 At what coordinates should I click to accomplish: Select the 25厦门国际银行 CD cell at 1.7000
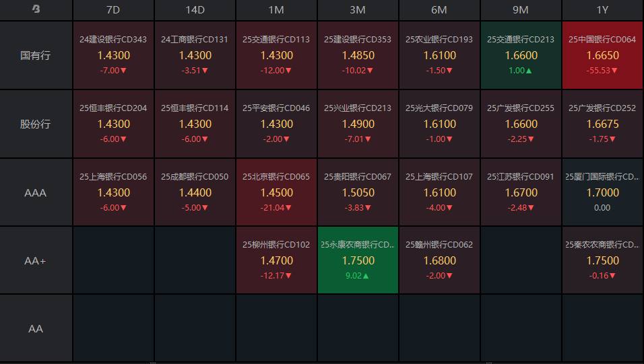coord(602,192)
